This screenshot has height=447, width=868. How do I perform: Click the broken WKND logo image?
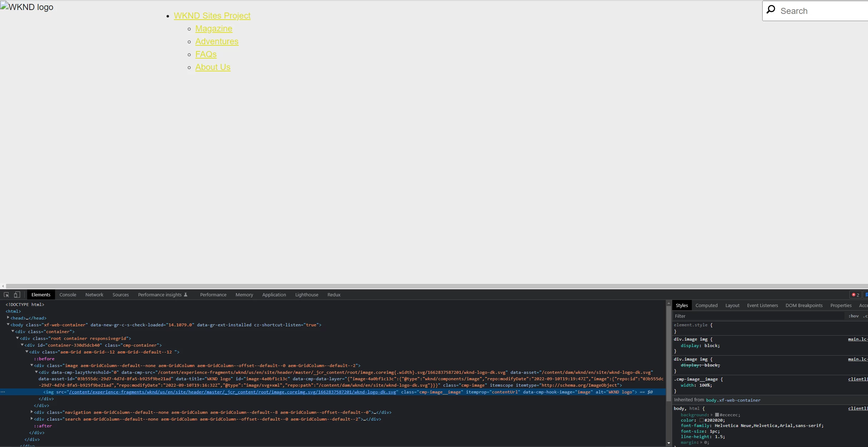coord(27,7)
